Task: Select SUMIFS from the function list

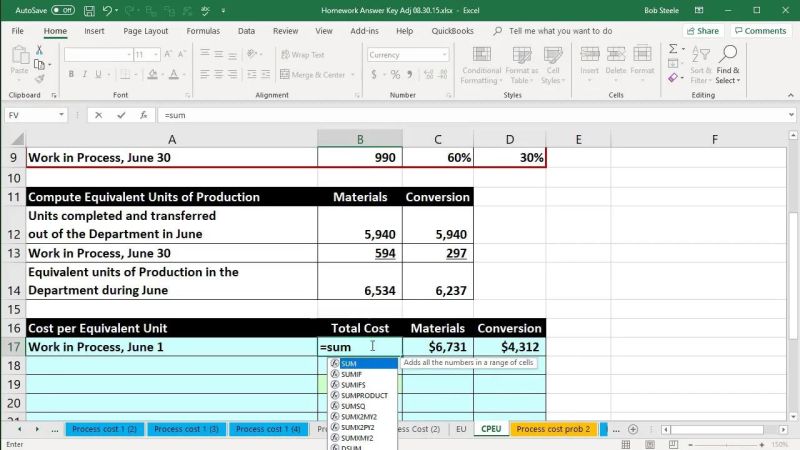Action: (362, 385)
